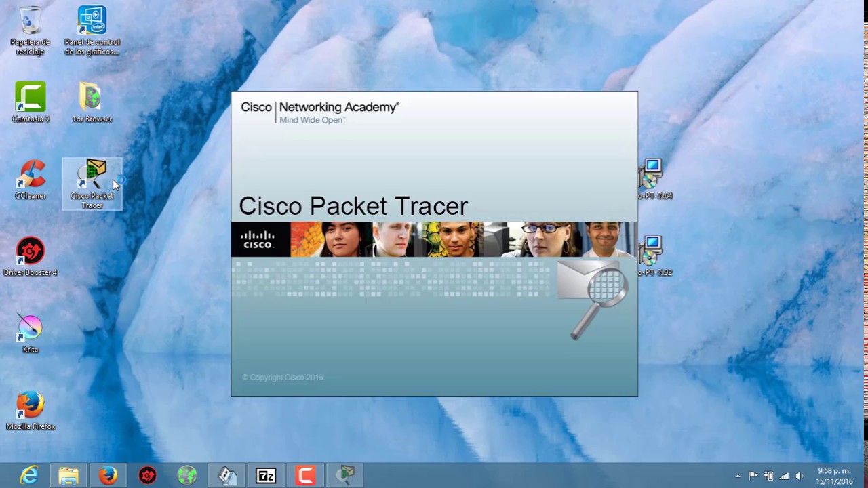Click the Cisco Packet Tracer splash title
Image resolution: width=868 pixels, height=488 pixels.
(x=353, y=206)
